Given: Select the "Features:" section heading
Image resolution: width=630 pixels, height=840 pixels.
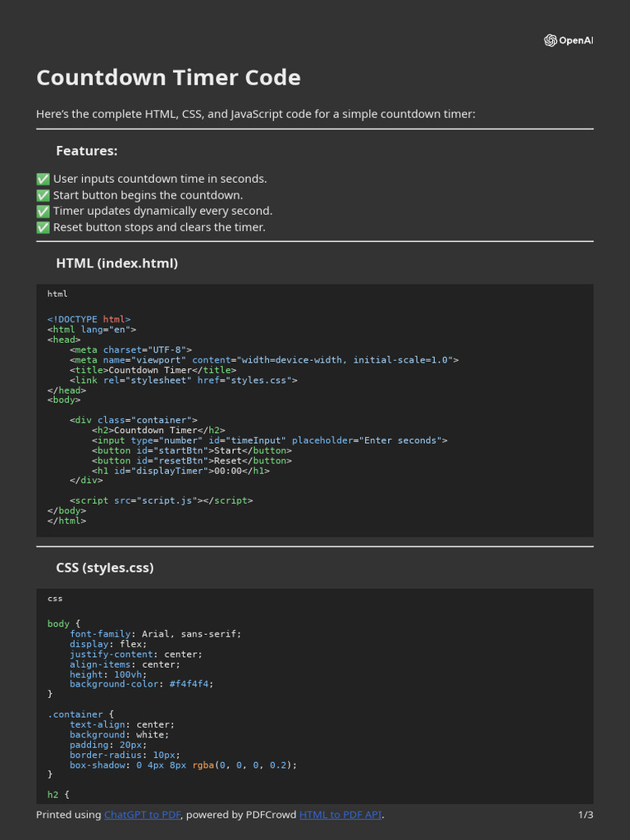Looking at the screenshot, I should click(x=86, y=151).
